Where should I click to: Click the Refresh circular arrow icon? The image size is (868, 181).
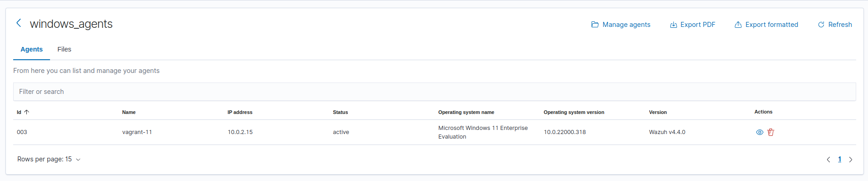821,25
